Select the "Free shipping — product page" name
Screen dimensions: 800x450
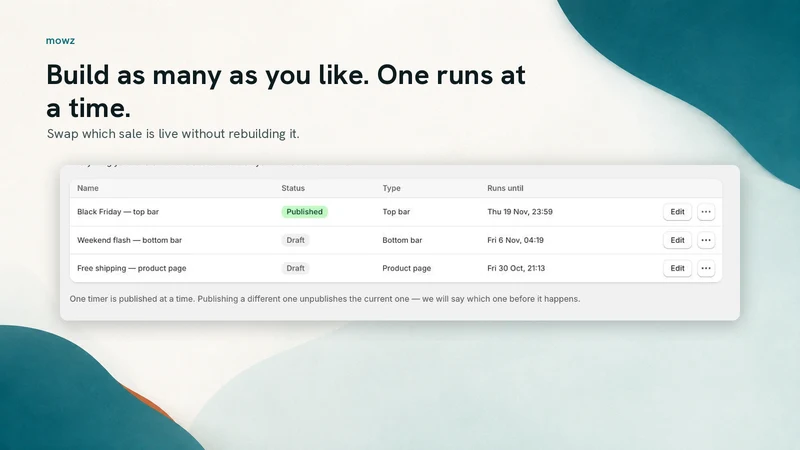click(132, 268)
